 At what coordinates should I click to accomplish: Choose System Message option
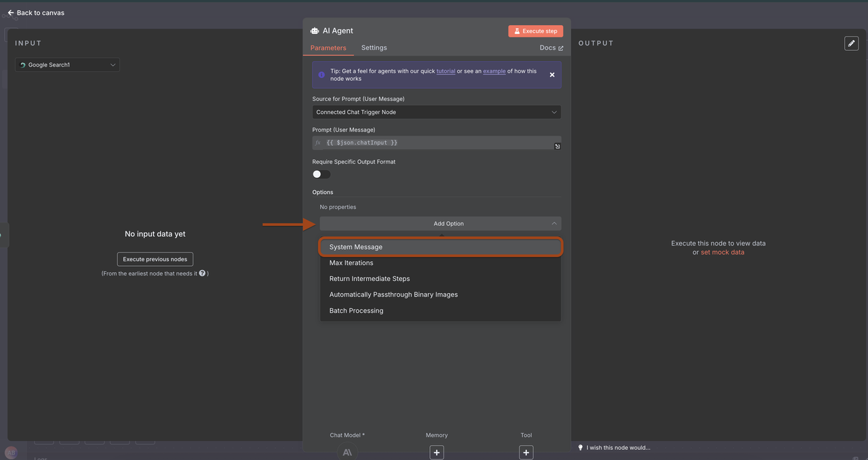pos(441,247)
